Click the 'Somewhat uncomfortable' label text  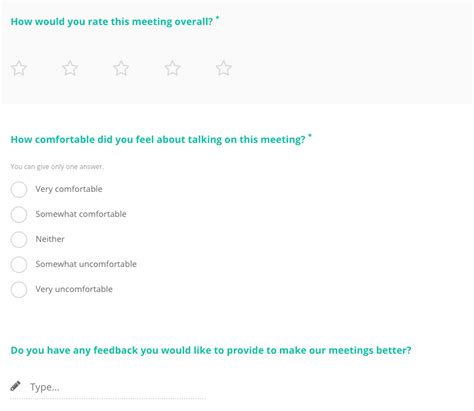[x=86, y=264]
